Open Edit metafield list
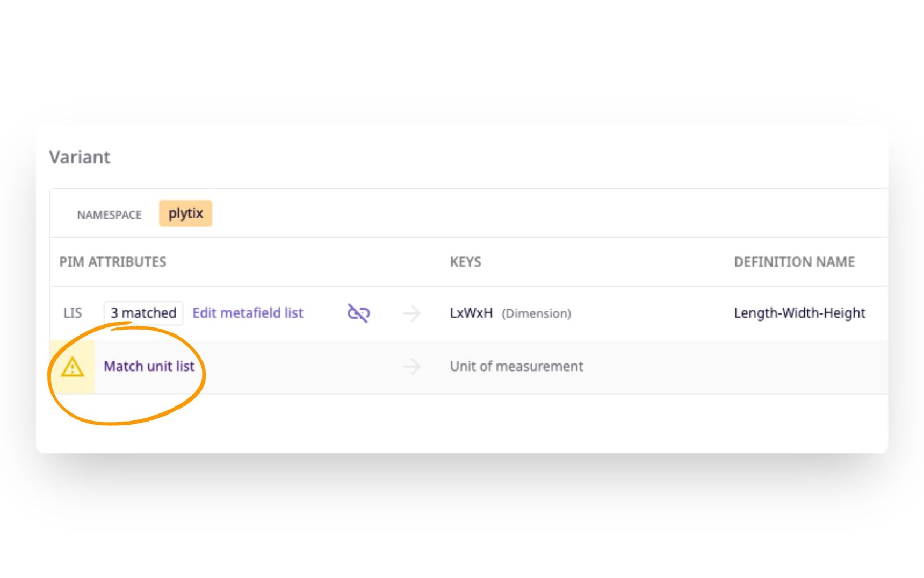924x578 pixels. pos(248,313)
